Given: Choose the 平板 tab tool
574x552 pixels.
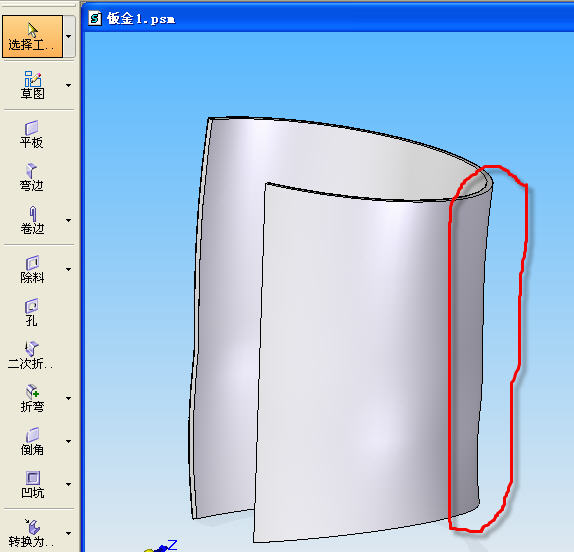Looking at the screenshot, I should 32,134.
